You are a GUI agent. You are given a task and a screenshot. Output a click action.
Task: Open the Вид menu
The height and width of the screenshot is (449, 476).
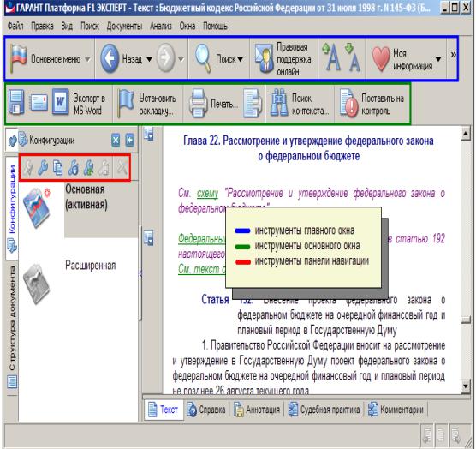point(67,26)
